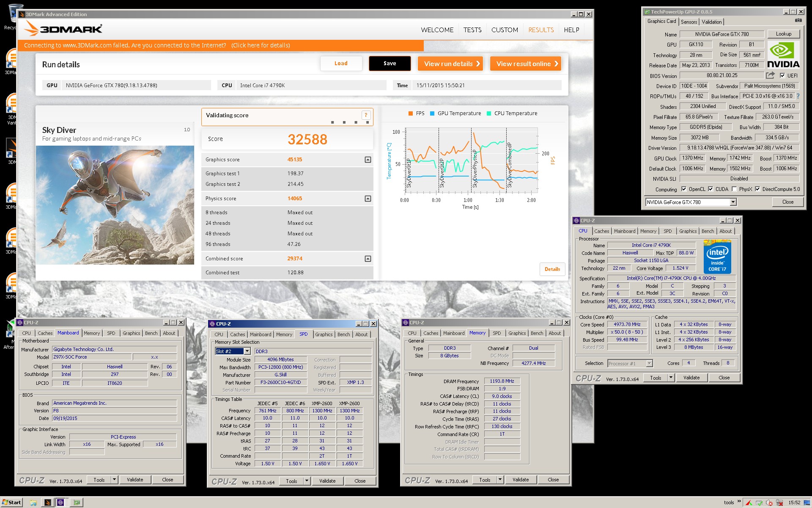Switch to the Sensors tab in GPU-Z
The height and width of the screenshot is (508, 812).
[x=689, y=22]
